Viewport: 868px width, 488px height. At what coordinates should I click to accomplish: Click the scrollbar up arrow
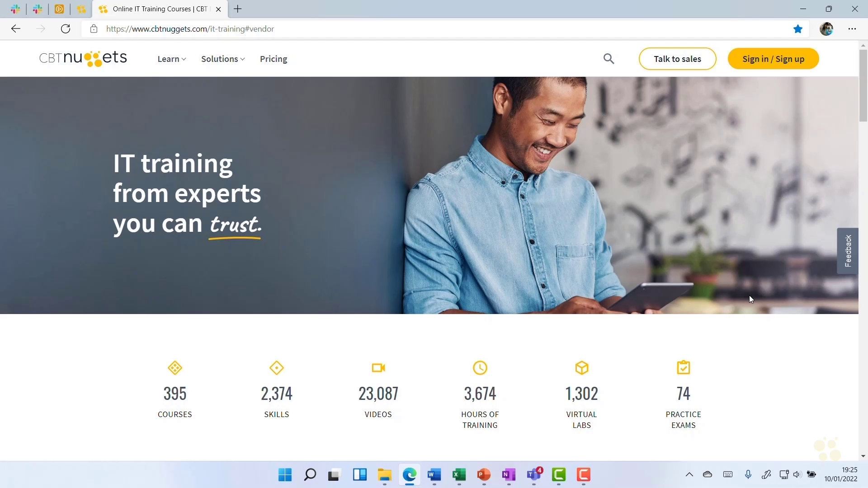(863, 45)
